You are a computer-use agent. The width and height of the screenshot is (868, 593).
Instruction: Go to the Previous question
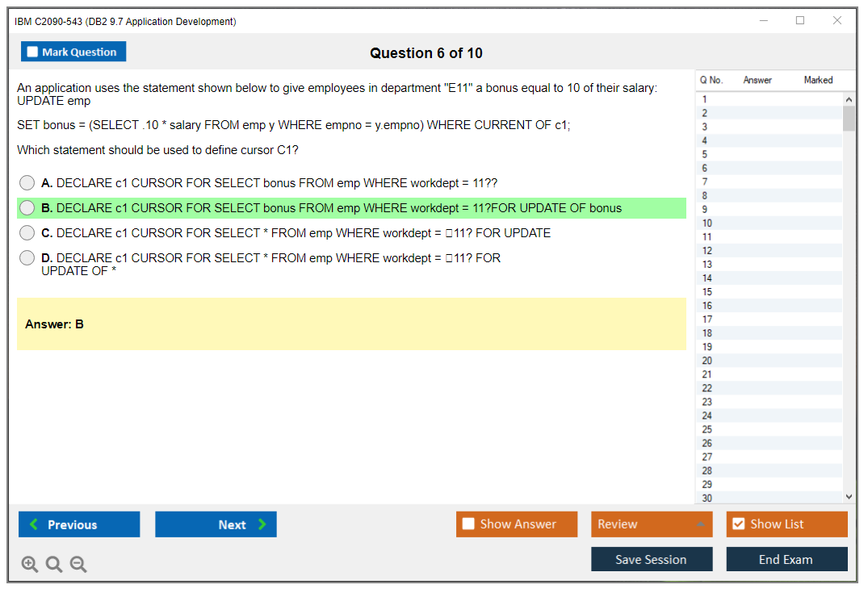pos(79,524)
